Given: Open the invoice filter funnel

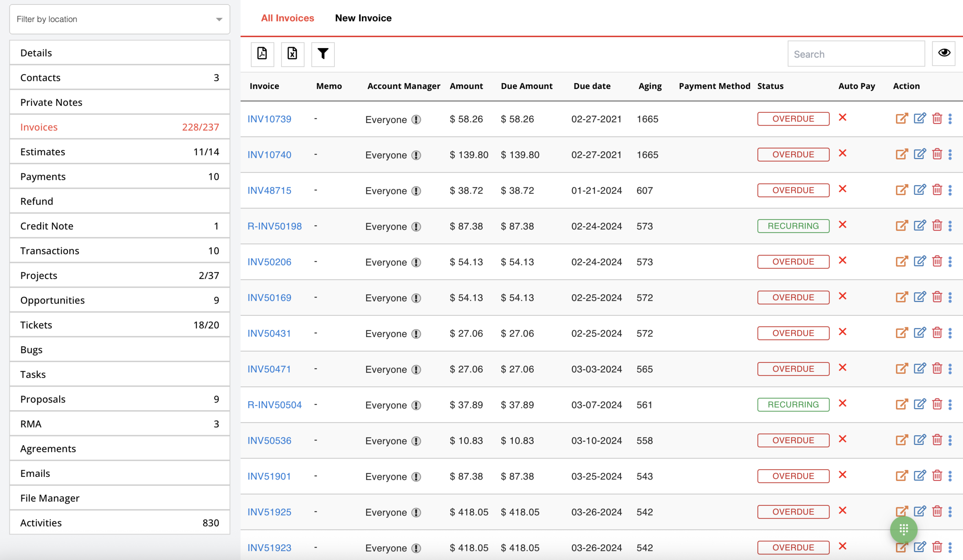Looking at the screenshot, I should pos(322,54).
